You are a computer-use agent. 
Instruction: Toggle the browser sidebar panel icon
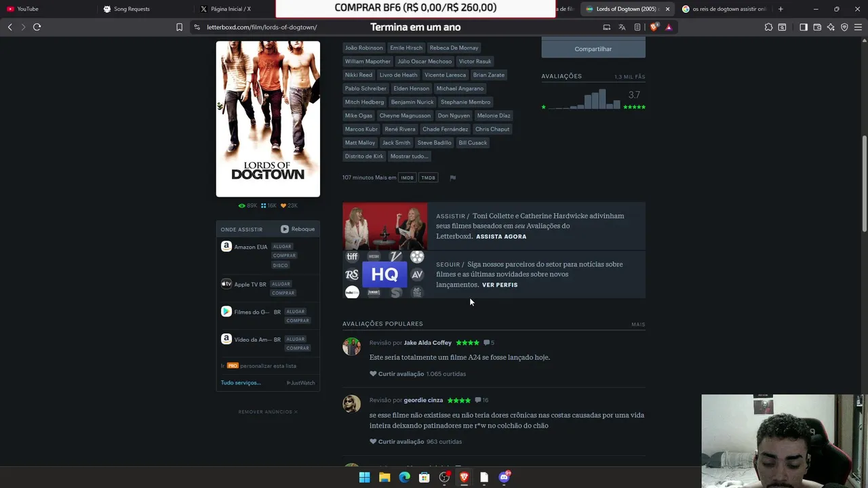click(x=804, y=27)
